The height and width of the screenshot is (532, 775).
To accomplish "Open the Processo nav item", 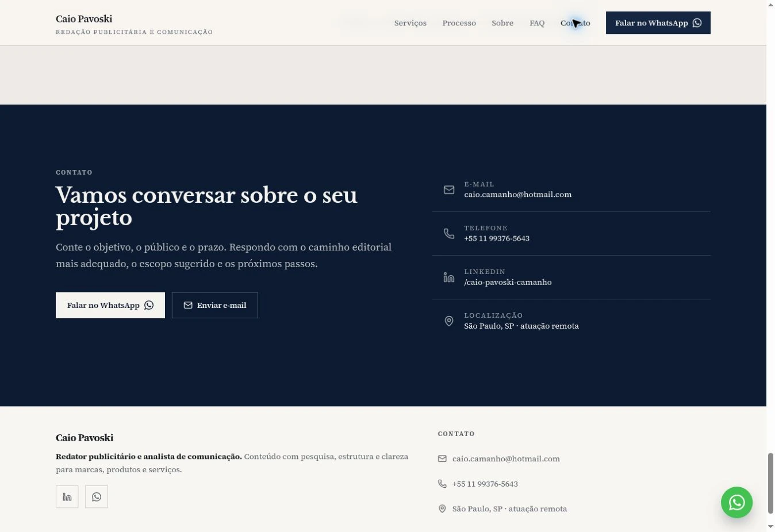I will coord(459,23).
